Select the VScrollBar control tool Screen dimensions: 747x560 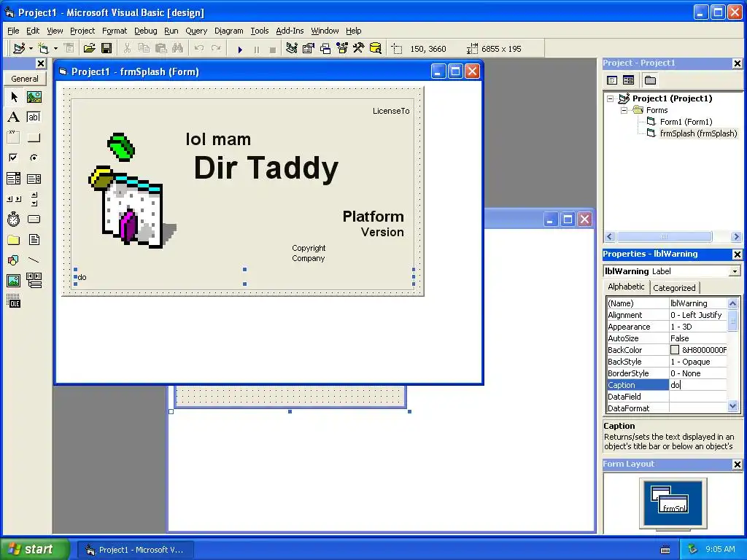[34, 198]
